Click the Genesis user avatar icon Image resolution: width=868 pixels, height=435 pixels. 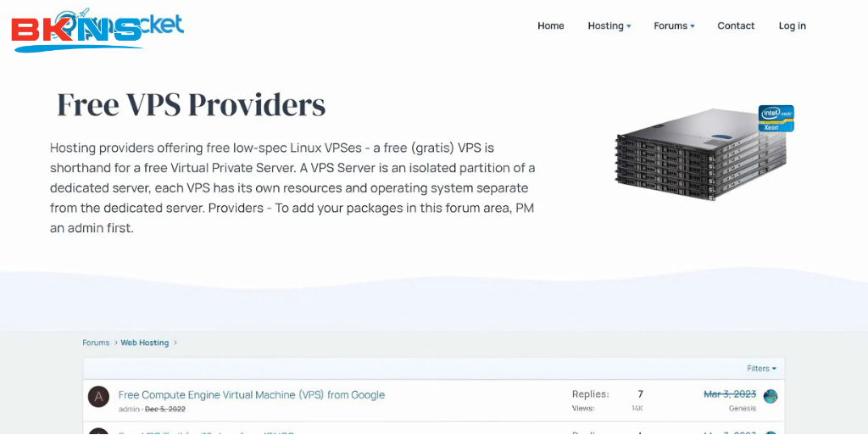[x=771, y=396]
